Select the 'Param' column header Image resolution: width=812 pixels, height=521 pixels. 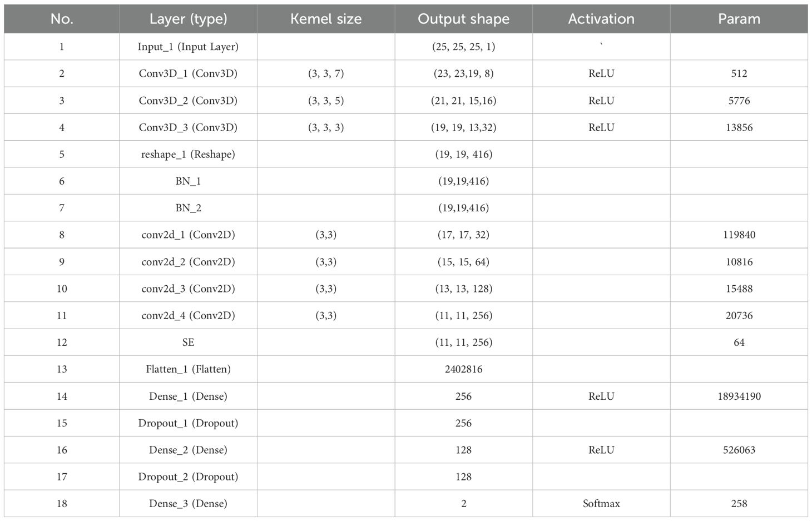[x=739, y=19]
